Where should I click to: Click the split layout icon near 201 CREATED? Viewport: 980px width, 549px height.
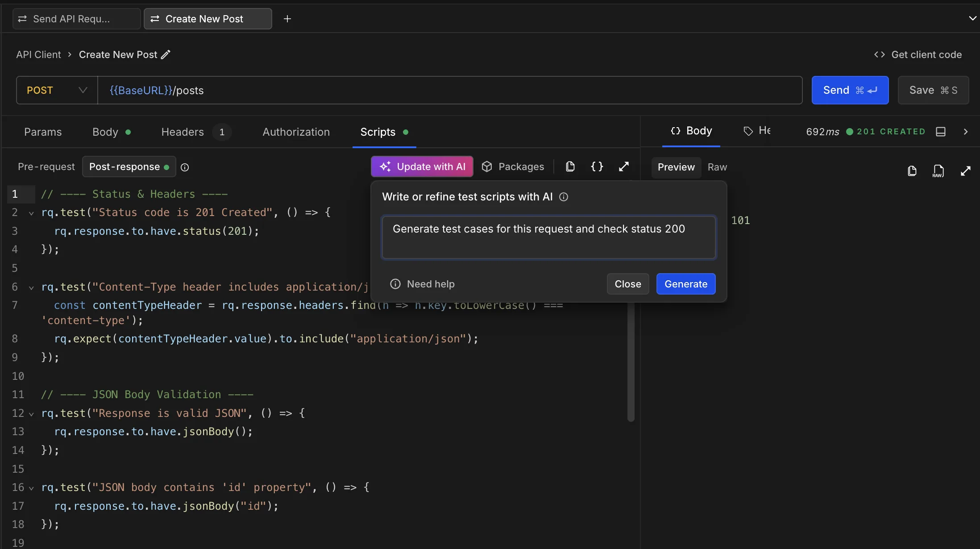[x=941, y=131]
